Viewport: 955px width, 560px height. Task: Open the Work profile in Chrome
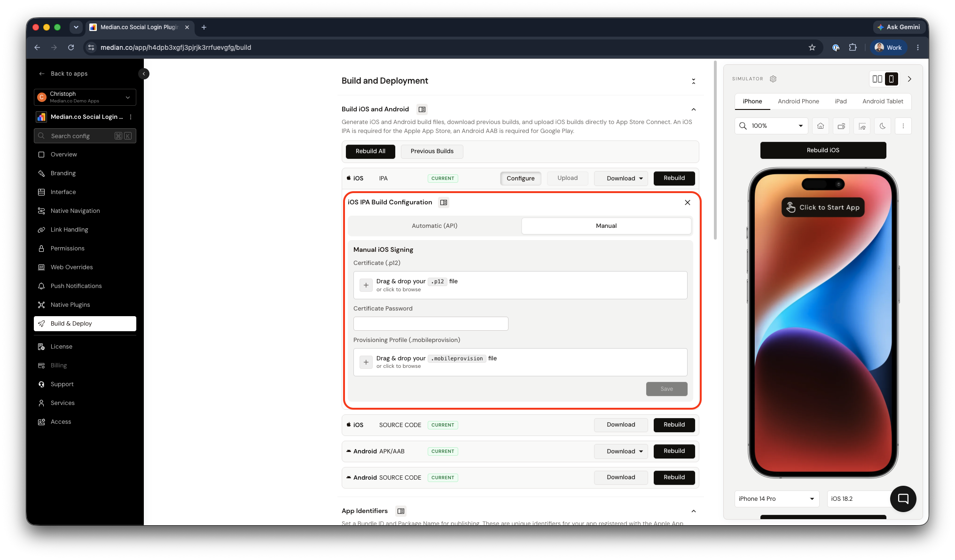(888, 47)
